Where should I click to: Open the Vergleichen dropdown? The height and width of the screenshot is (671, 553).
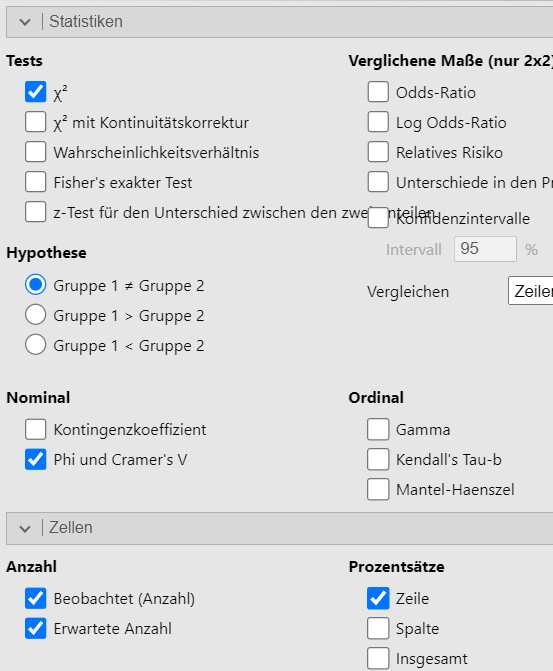coord(530,291)
